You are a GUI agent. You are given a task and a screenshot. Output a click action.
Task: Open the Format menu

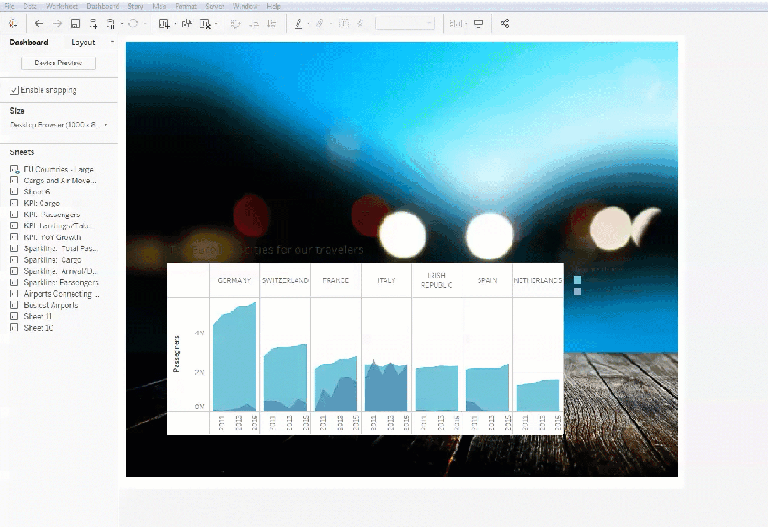tap(186, 6)
